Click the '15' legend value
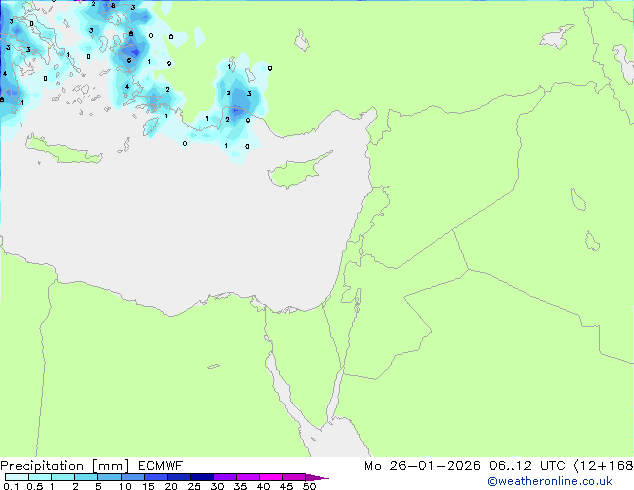The height and width of the screenshot is (490, 634). [x=148, y=486]
